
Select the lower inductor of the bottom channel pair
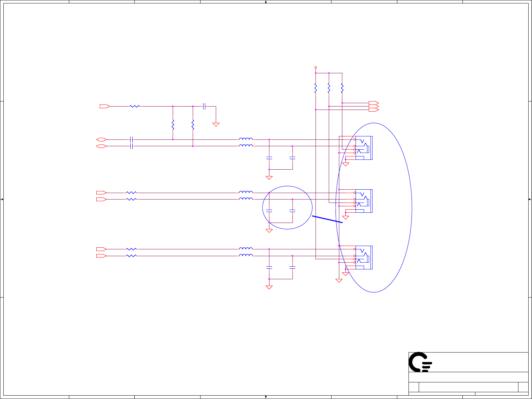(x=246, y=255)
